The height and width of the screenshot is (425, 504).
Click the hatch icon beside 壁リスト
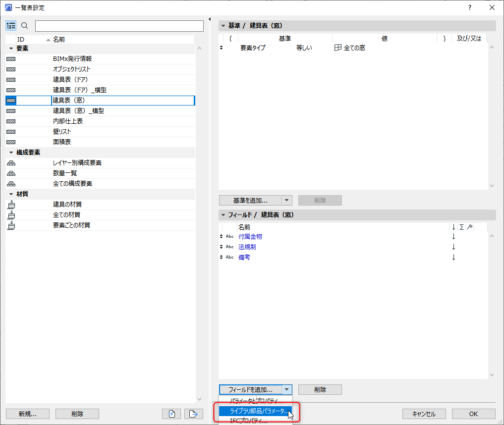(x=11, y=132)
